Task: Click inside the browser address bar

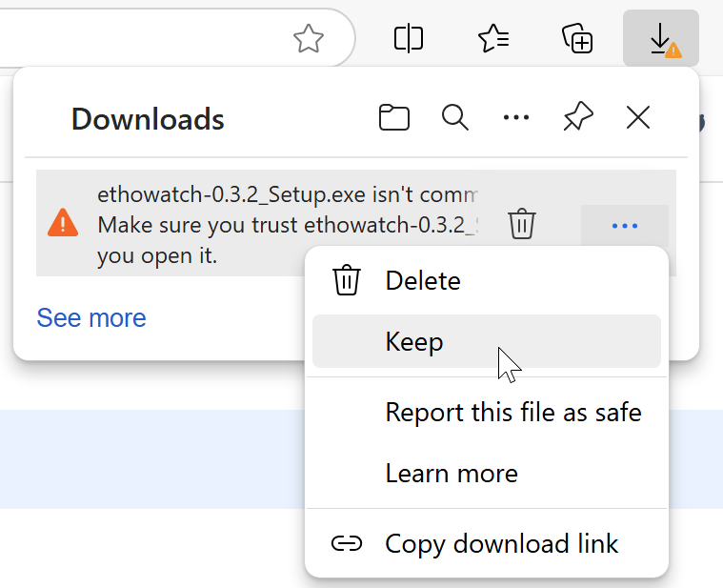Action: click(143, 38)
